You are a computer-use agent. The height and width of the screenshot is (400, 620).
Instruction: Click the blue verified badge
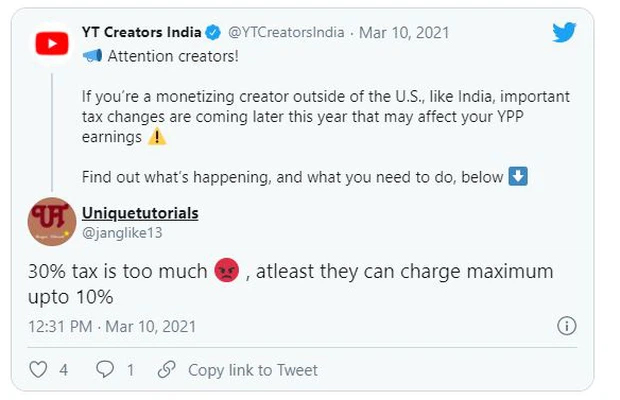(x=214, y=32)
